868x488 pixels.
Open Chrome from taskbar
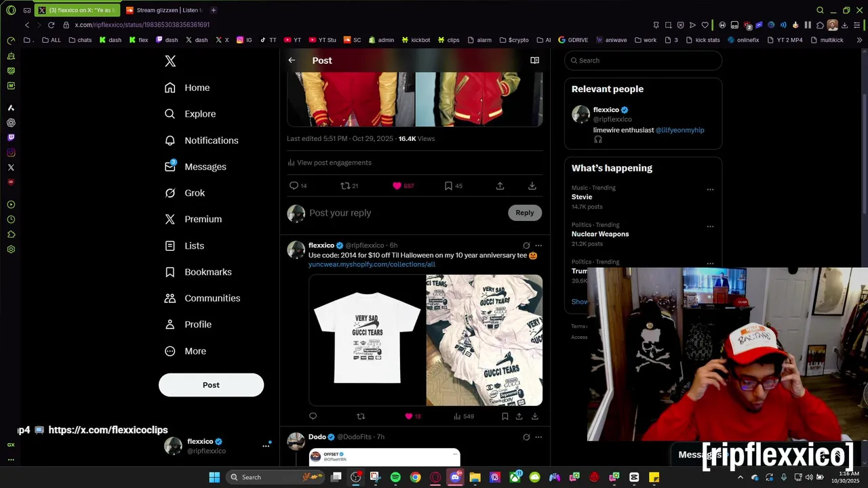pyautogui.click(x=415, y=477)
